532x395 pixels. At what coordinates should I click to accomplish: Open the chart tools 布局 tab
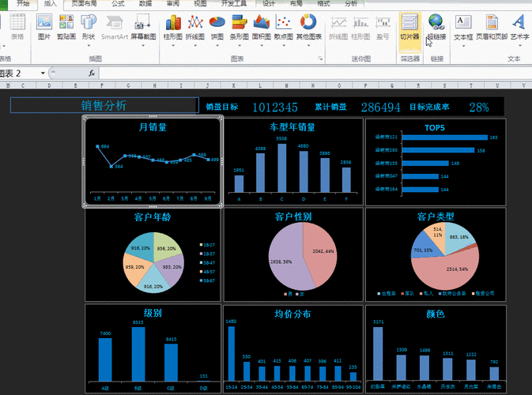(x=296, y=4)
